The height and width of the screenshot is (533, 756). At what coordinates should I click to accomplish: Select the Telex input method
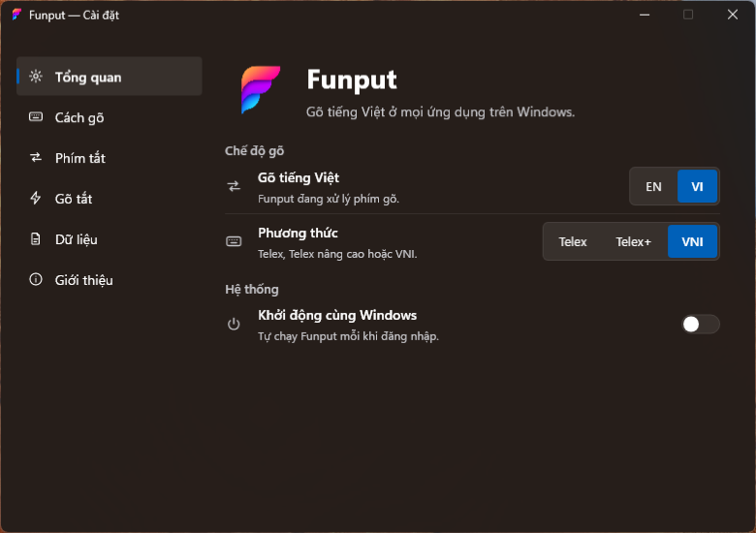573,241
